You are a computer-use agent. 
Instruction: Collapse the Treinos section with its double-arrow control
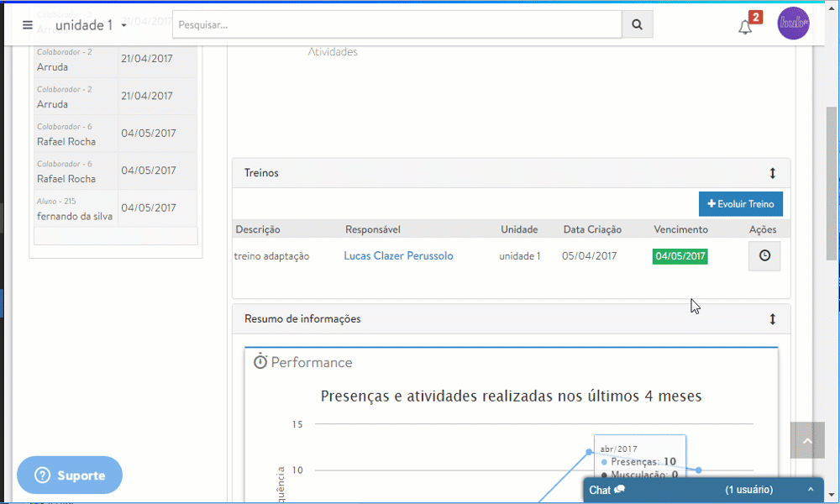772,172
